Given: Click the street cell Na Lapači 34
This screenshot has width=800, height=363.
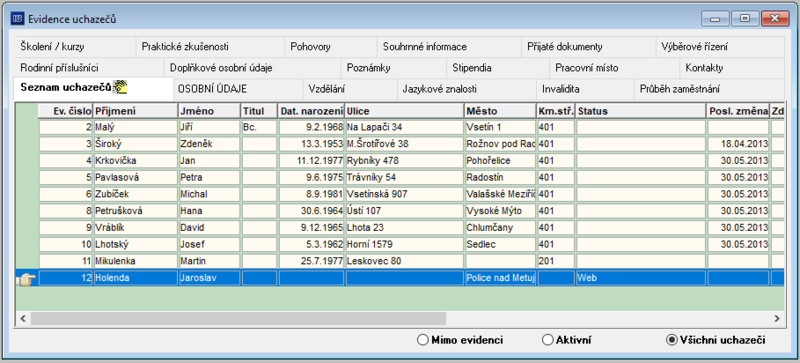Looking at the screenshot, I should pyautogui.click(x=405, y=127).
